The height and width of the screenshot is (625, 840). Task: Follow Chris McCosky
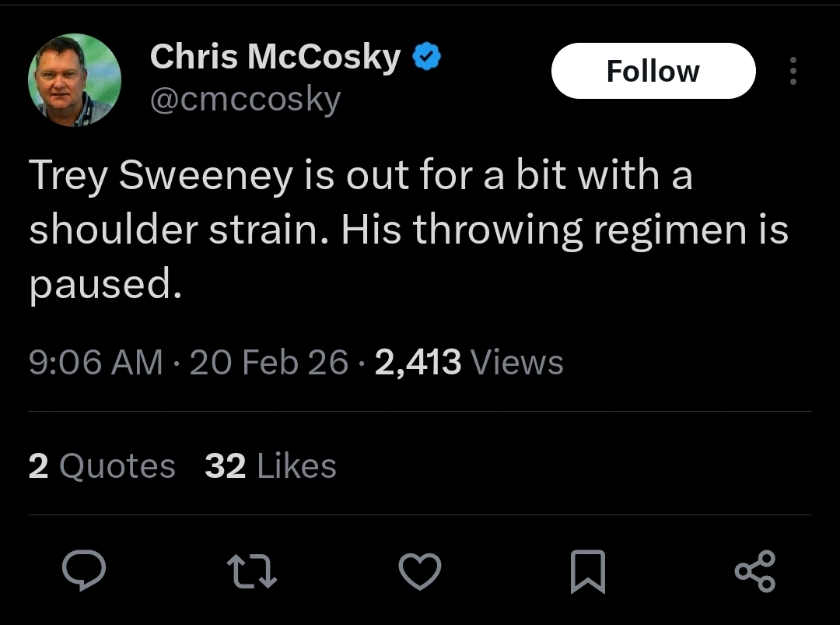653,71
